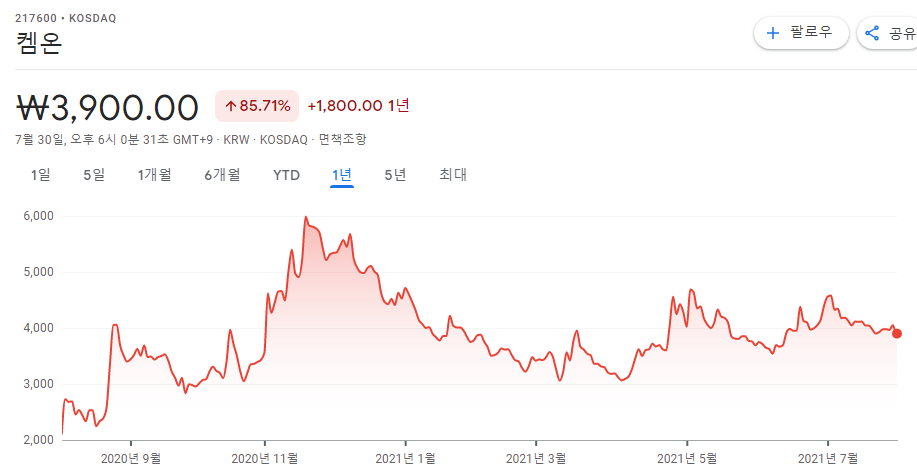Click the ₩3,900.00 price text
This screenshot has height=472, width=917.
click(107, 108)
